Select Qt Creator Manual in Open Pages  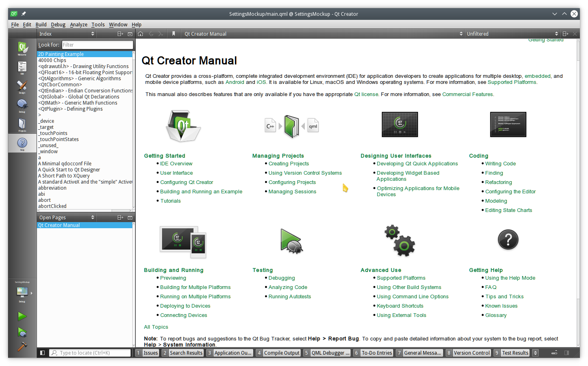coord(85,225)
